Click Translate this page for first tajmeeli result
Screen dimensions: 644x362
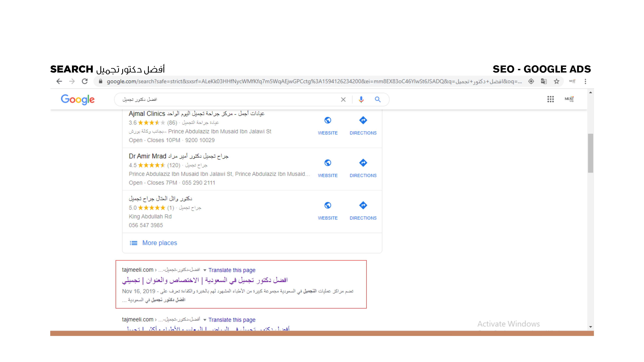[232, 270]
